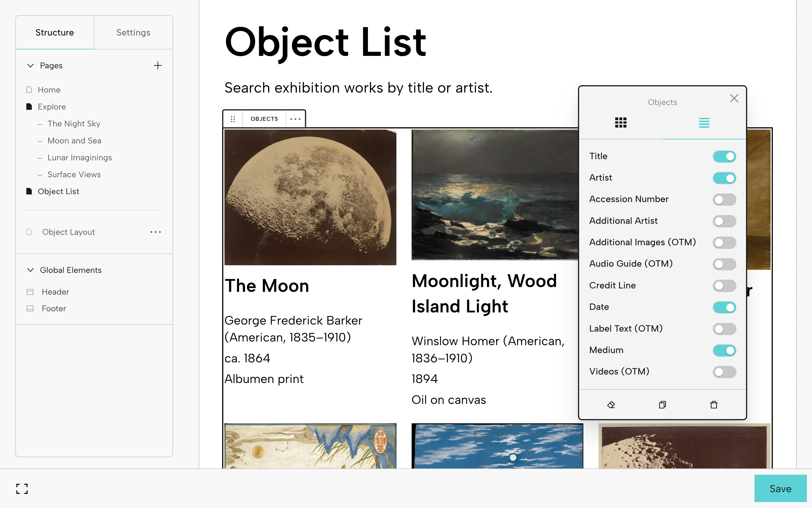The width and height of the screenshot is (812, 508).
Task: Click the Header element icon
Action: tap(30, 292)
